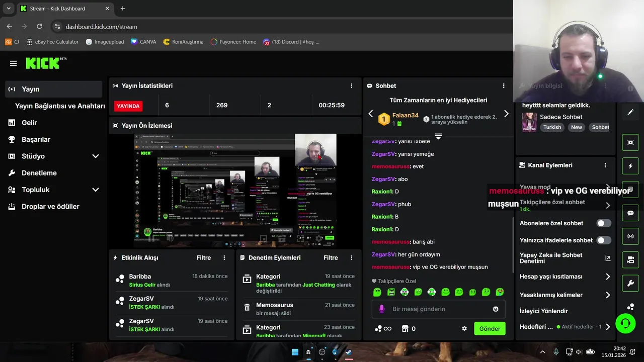
Task: Toggle broadcast stats icon in right sidebar
Action: 630,236
